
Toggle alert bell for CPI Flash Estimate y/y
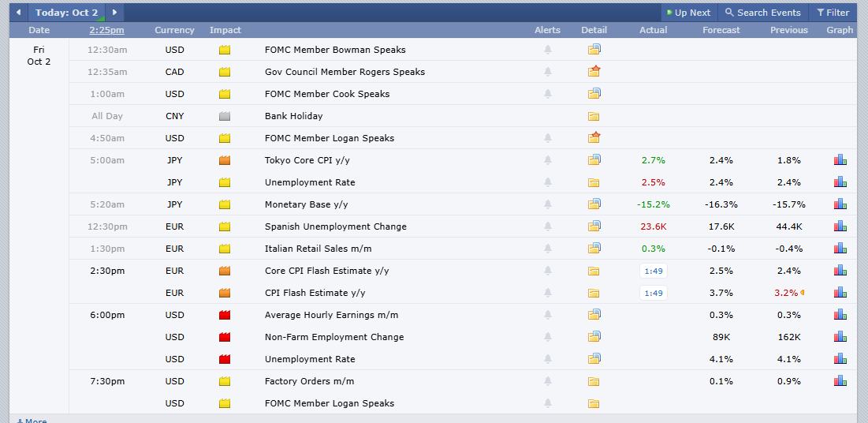click(548, 293)
